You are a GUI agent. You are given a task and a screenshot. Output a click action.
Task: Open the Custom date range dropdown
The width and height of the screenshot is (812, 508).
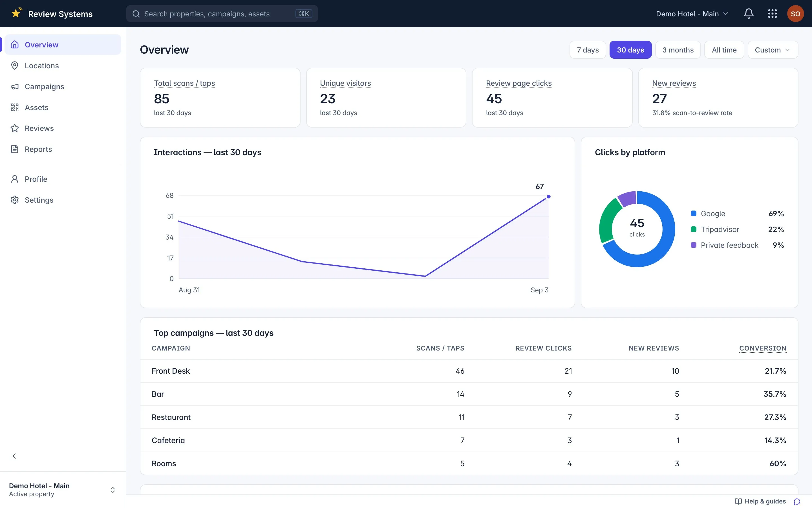[773, 50]
